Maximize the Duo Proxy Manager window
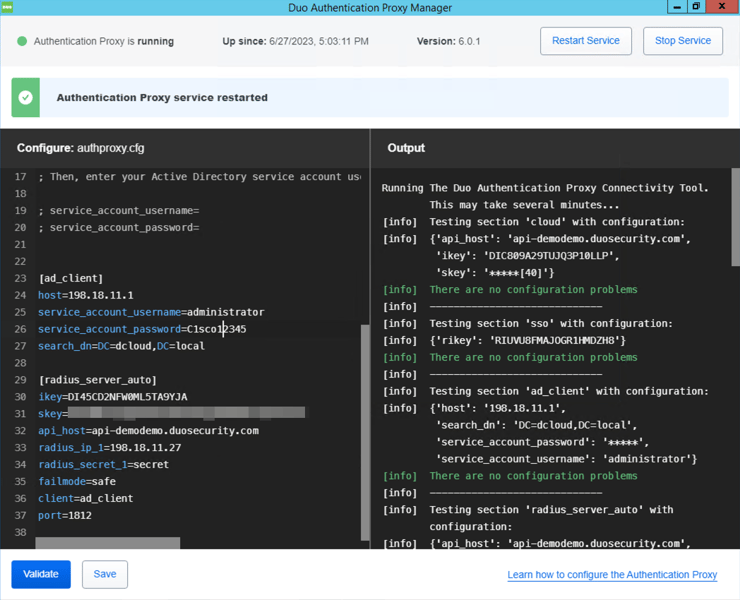 click(x=696, y=7)
